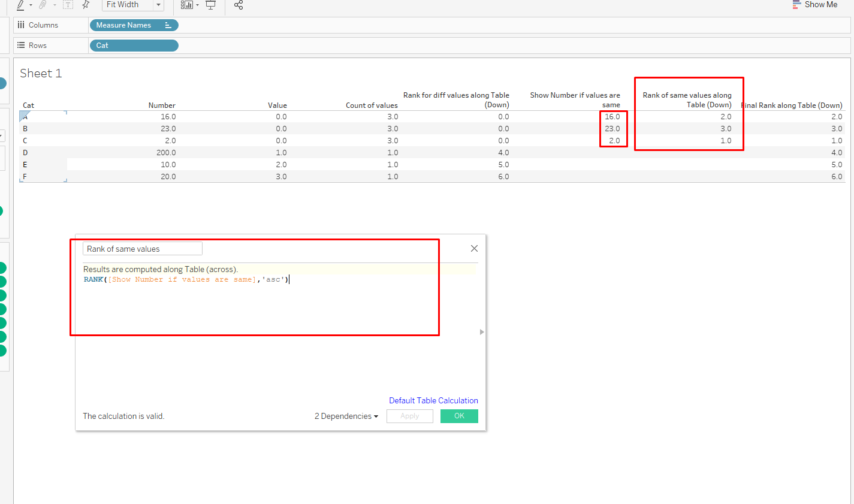This screenshot has width=854, height=504.
Task: Click Show Number cell 23.0 in row B
Action: point(612,129)
